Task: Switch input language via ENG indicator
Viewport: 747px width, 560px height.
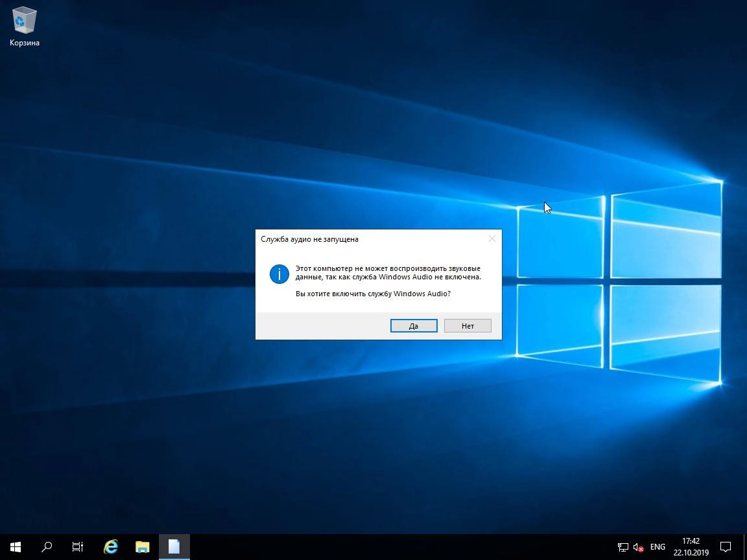Action: (658, 547)
